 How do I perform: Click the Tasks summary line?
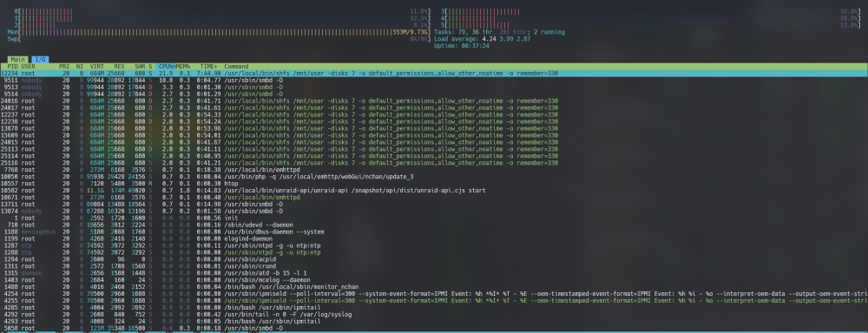point(500,32)
